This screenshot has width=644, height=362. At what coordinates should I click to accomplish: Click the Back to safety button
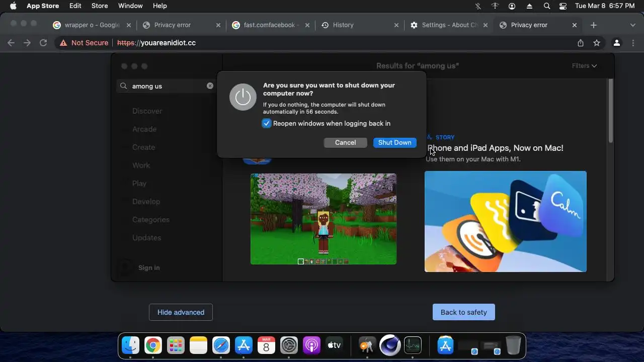coord(463,312)
